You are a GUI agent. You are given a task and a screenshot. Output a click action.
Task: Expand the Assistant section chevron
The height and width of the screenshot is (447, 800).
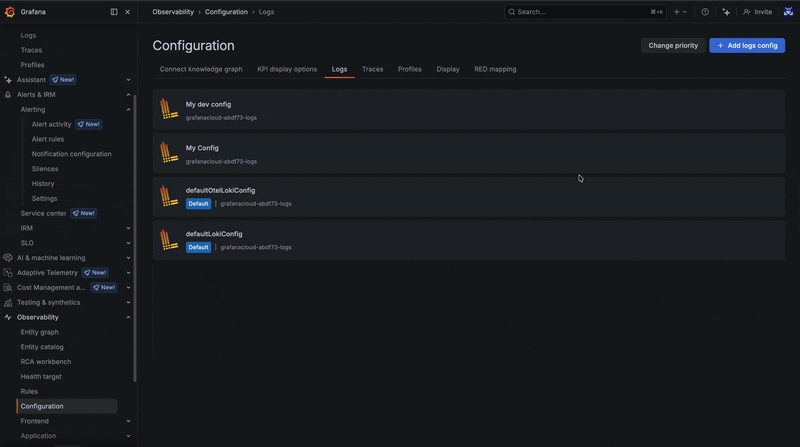point(128,80)
